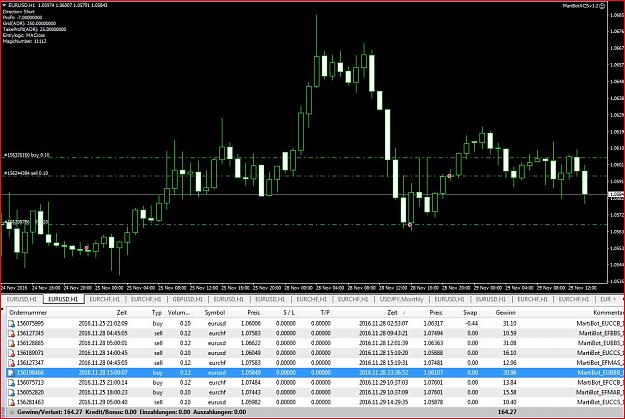Sort by the Kommentar column header
The height and width of the screenshot is (419, 625).
click(608, 313)
